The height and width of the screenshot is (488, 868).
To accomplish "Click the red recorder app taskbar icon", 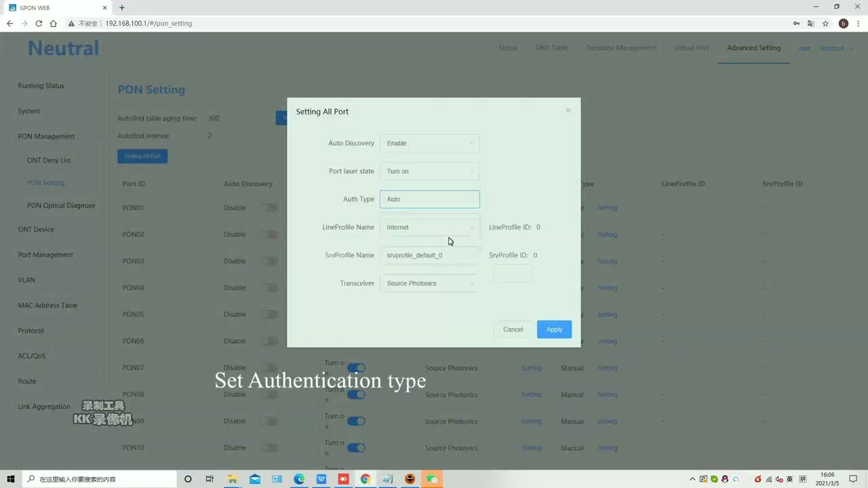I will click(343, 479).
